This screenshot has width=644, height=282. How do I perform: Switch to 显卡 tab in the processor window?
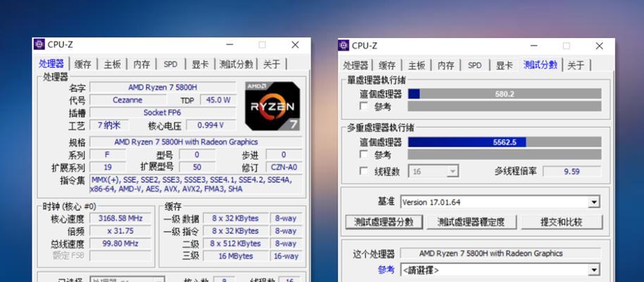click(x=200, y=65)
